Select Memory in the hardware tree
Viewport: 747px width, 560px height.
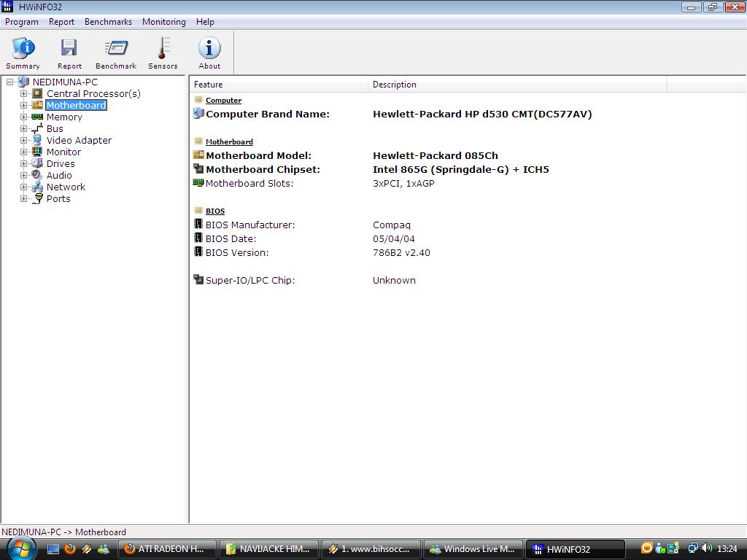tap(64, 117)
